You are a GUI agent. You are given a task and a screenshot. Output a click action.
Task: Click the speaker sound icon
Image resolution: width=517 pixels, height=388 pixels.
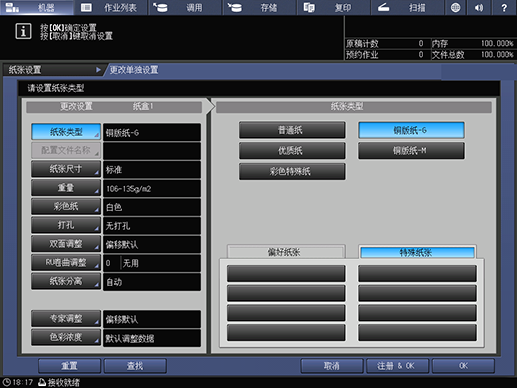click(479, 7)
